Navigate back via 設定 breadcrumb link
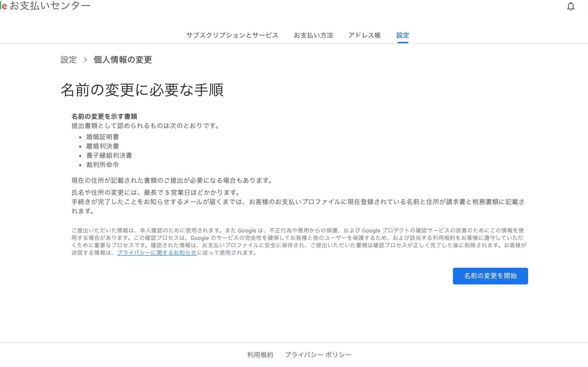 [x=69, y=59]
